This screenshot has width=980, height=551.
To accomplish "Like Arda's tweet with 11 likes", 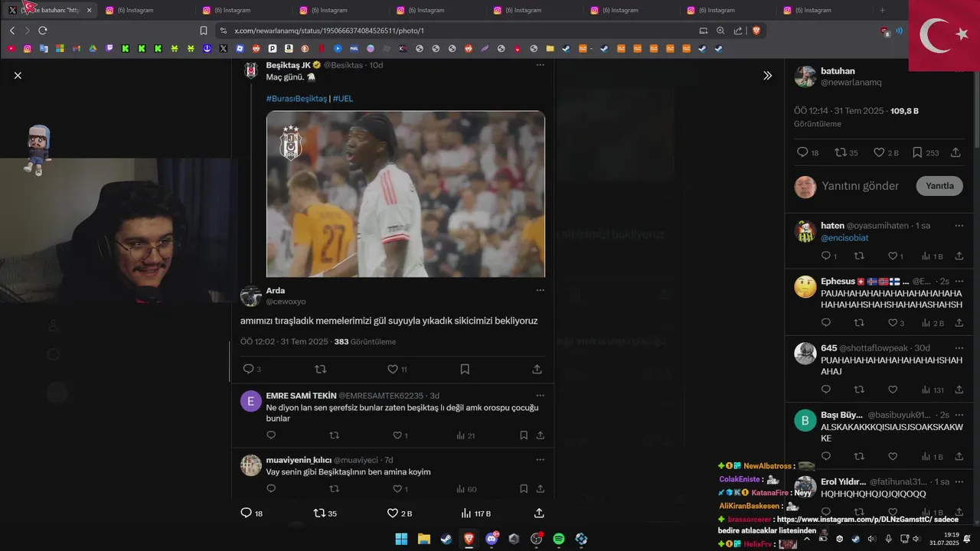I will tap(393, 369).
